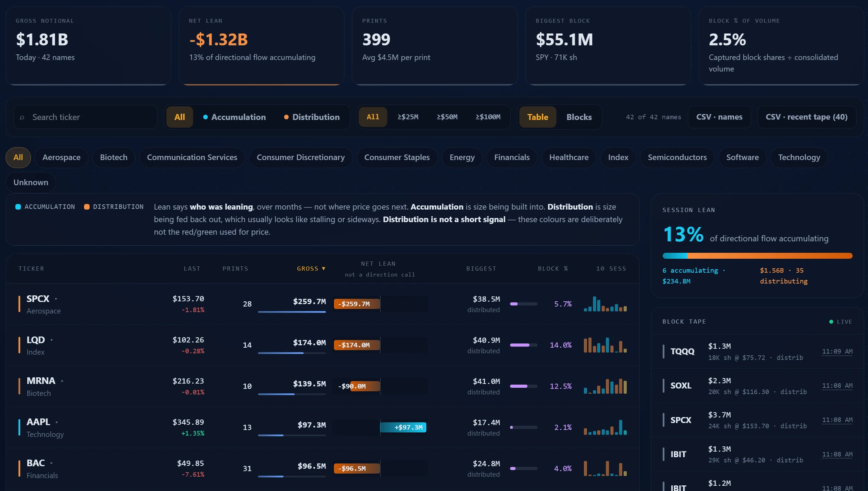Set size filter to ≥$100M
868x491 pixels.
click(x=488, y=117)
